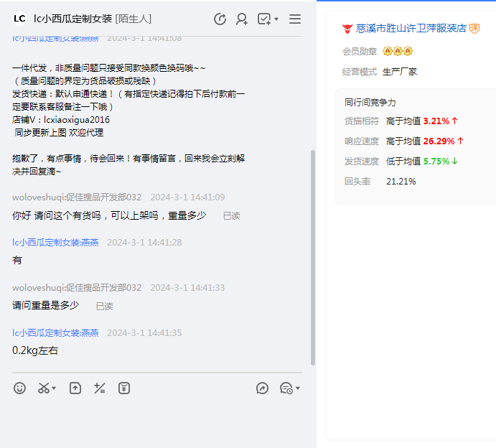This screenshot has width=496, height=448.
Task: Click the upload file icon
Action: (x=75, y=388)
